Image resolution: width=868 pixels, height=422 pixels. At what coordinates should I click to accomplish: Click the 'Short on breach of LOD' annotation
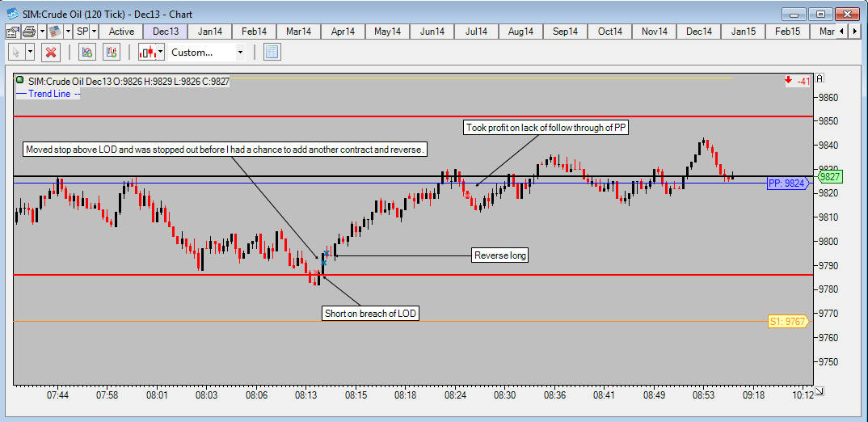(x=371, y=314)
